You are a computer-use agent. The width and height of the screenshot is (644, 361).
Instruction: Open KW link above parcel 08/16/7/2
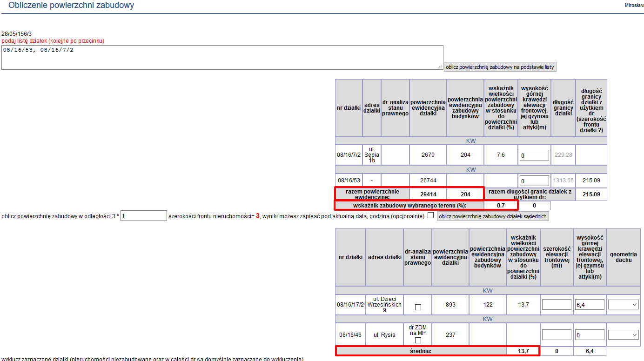[471, 141]
